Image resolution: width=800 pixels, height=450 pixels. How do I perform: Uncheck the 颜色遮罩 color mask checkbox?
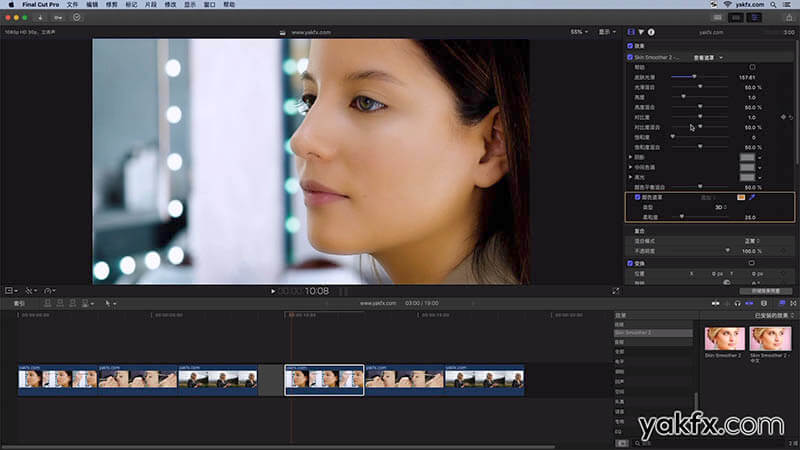click(x=637, y=197)
